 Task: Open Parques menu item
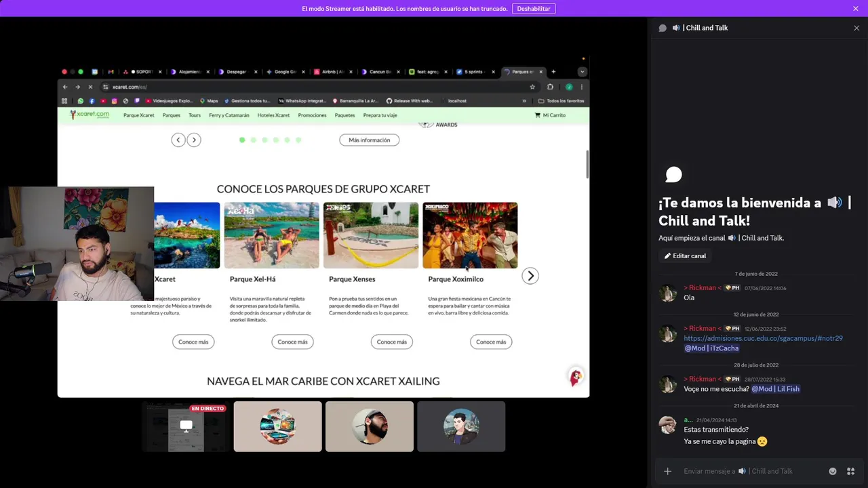click(x=172, y=115)
